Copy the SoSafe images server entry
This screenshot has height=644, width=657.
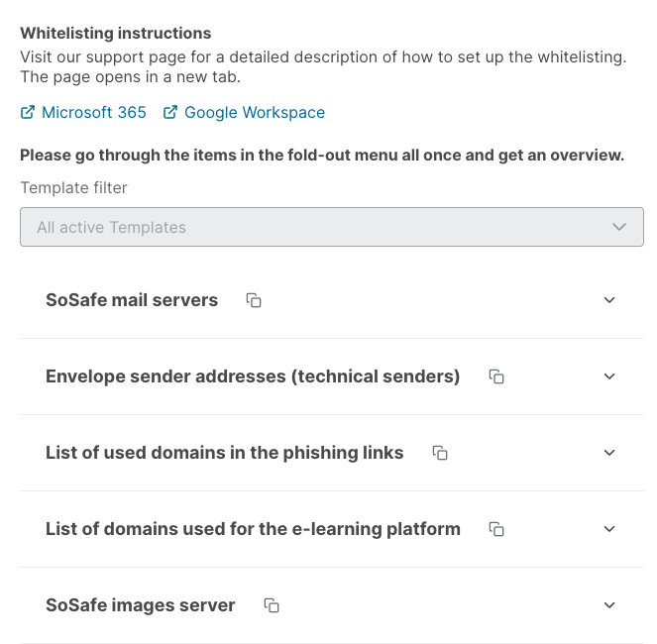click(x=272, y=605)
